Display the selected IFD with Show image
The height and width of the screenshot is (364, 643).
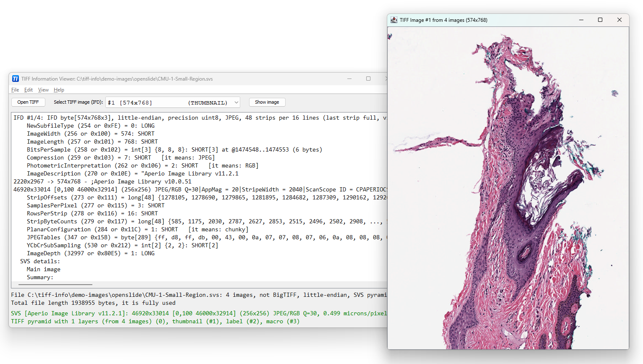click(x=267, y=102)
